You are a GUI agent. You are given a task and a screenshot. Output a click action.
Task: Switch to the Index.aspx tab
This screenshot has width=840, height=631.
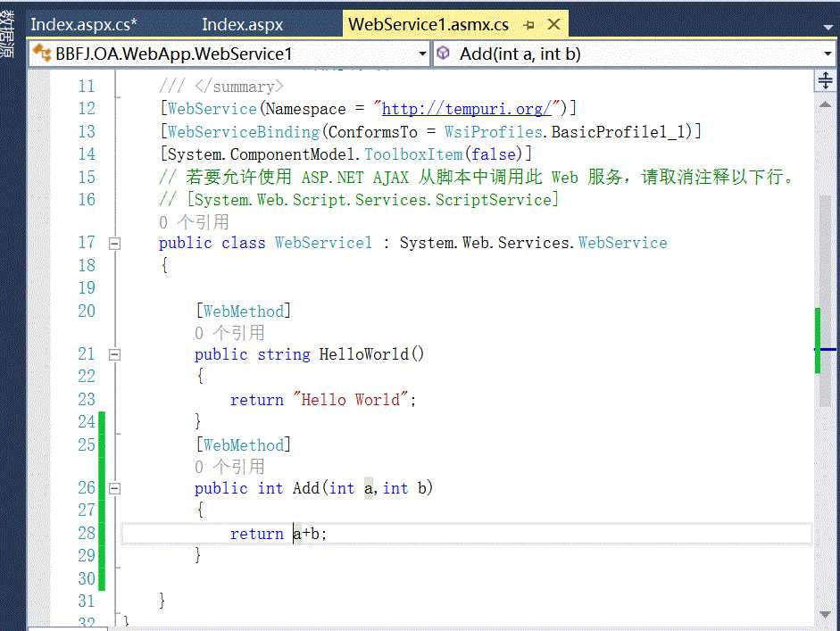tap(242, 25)
